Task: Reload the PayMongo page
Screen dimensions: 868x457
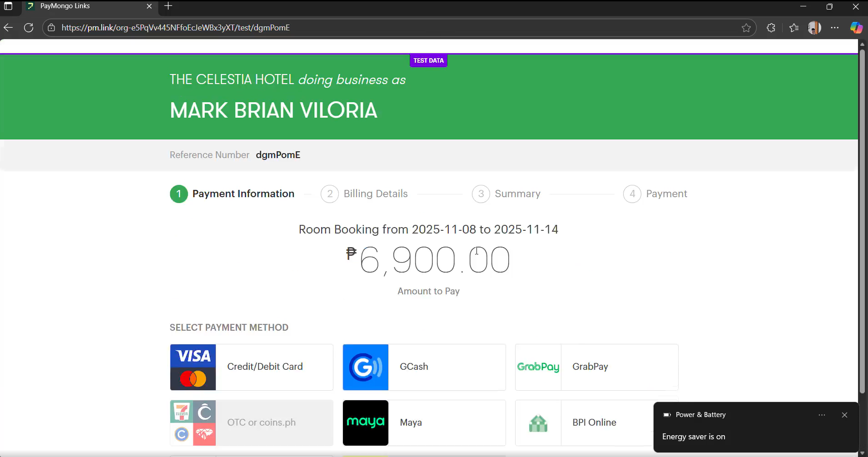Action: pos(29,28)
